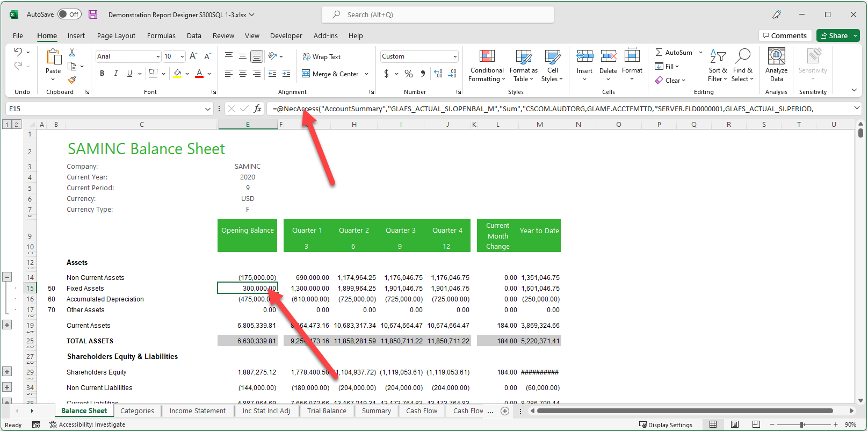Click the Share button
The width and height of the screenshot is (868, 432).
(834, 36)
